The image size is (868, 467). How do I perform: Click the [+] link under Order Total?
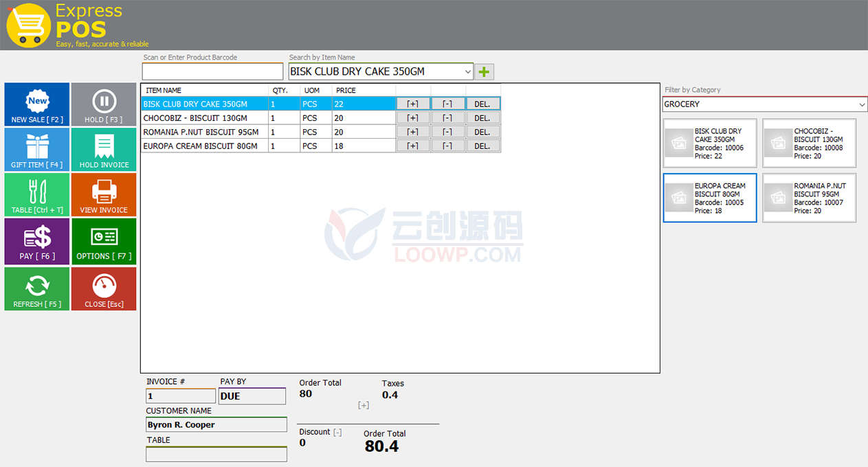tap(364, 405)
